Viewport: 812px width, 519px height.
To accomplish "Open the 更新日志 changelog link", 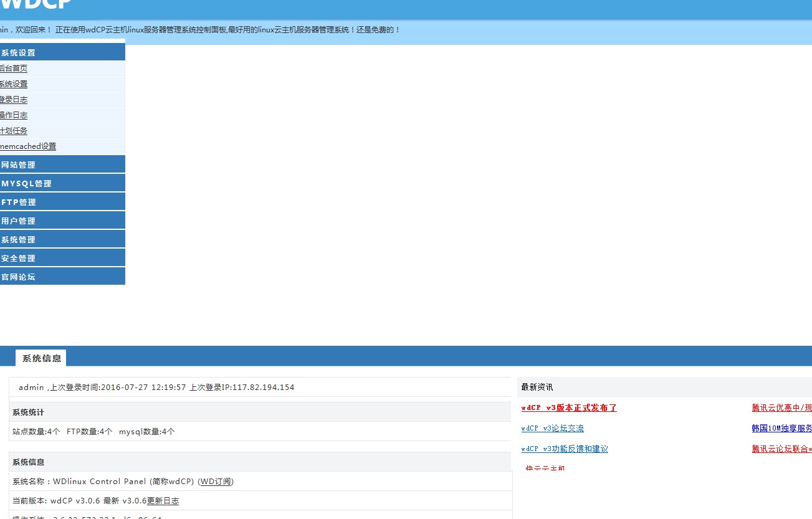I will [163, 501].
